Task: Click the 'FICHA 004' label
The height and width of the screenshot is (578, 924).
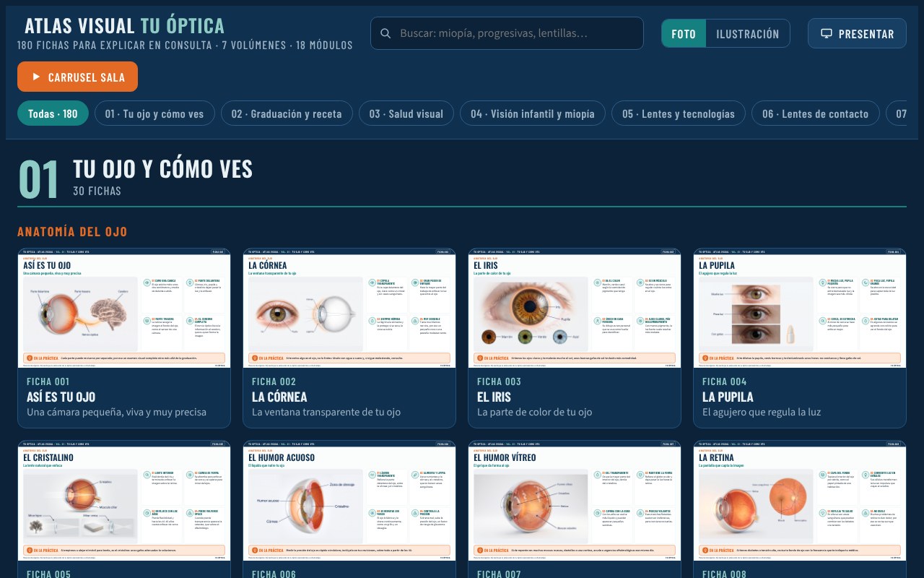Action: [725, 381]
